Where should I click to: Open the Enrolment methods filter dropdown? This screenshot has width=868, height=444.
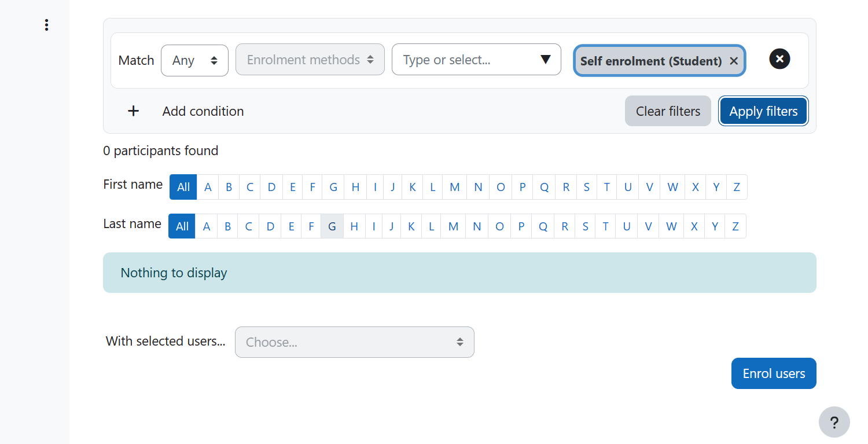point(310,60)
